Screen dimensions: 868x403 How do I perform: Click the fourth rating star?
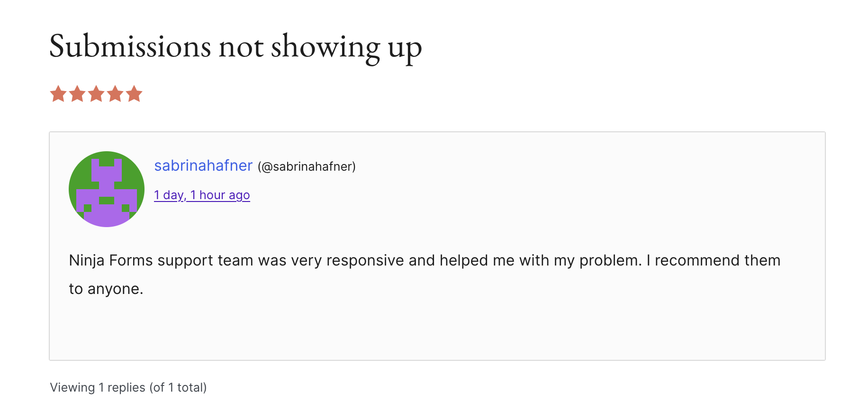pos(115,94)
